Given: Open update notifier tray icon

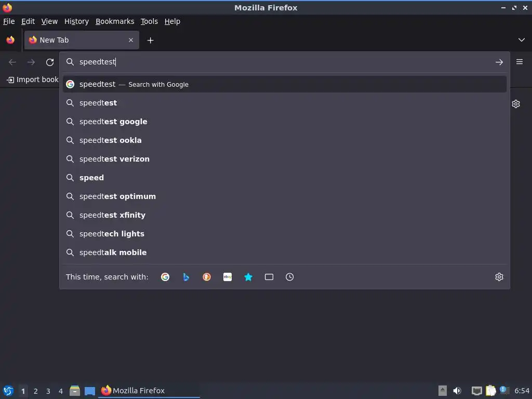Looking at the screenshot, I should [x=504, y=390].
